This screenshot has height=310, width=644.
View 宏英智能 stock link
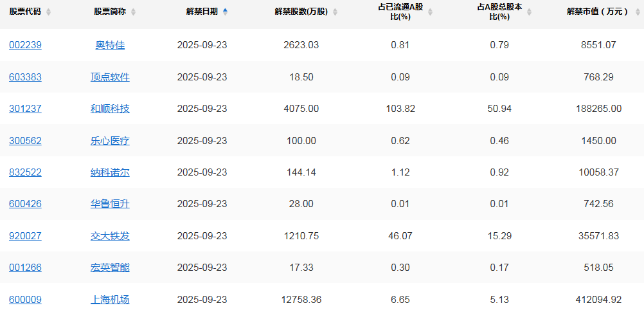(x=110, y=268)
